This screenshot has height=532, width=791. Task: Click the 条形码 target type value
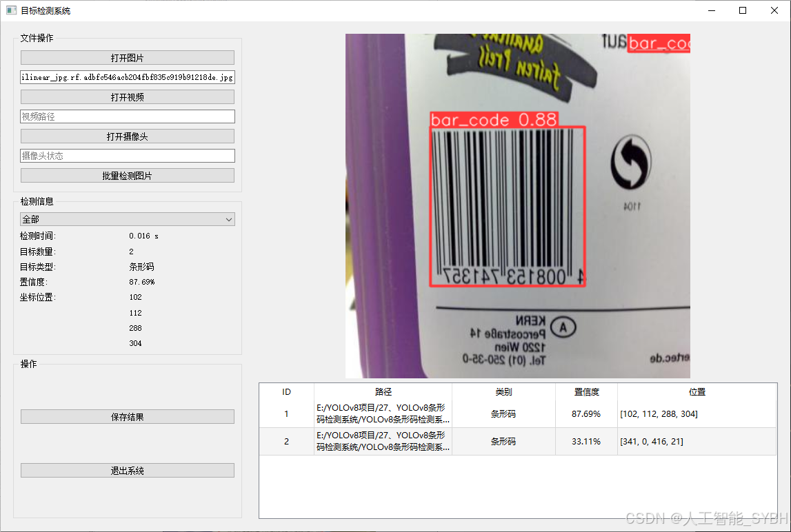(142, 267)
